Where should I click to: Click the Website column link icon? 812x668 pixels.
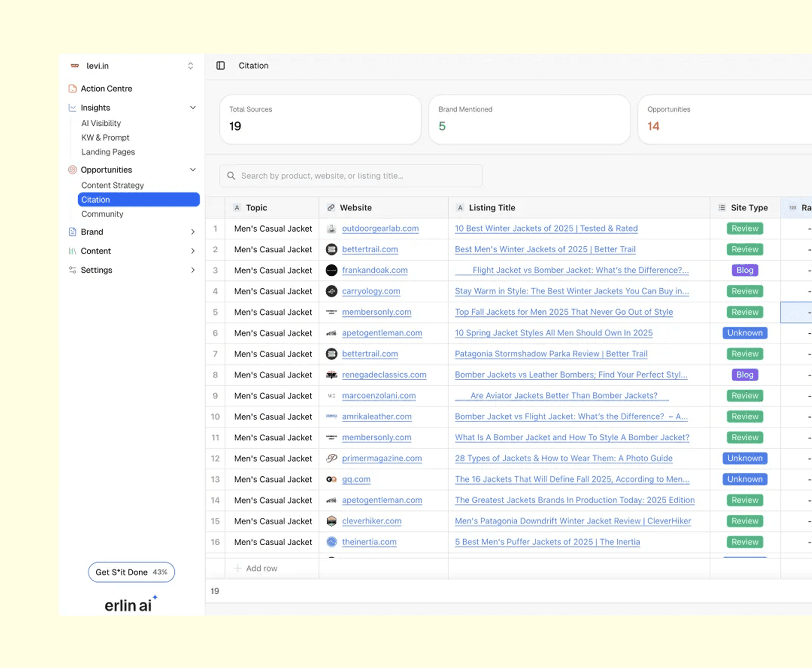pyautogui.click(x=331, y=208)
